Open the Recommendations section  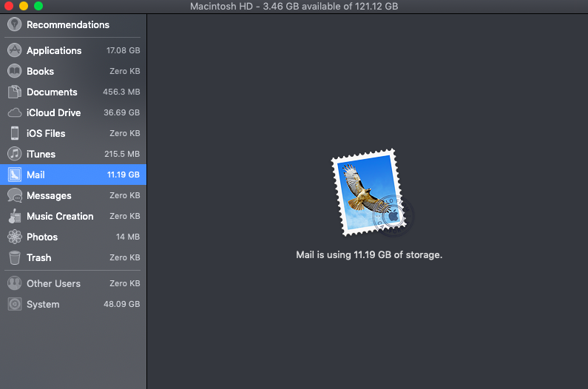[68, 24]
